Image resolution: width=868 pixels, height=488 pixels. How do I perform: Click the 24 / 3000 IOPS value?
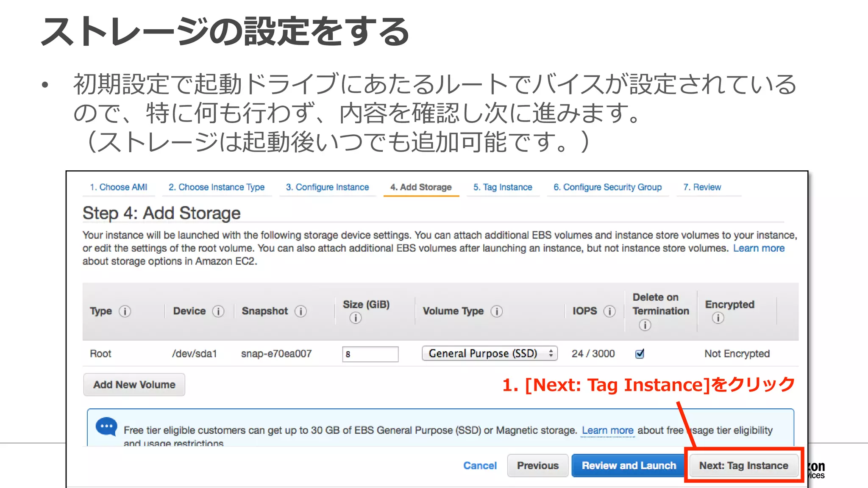(593, 354)
